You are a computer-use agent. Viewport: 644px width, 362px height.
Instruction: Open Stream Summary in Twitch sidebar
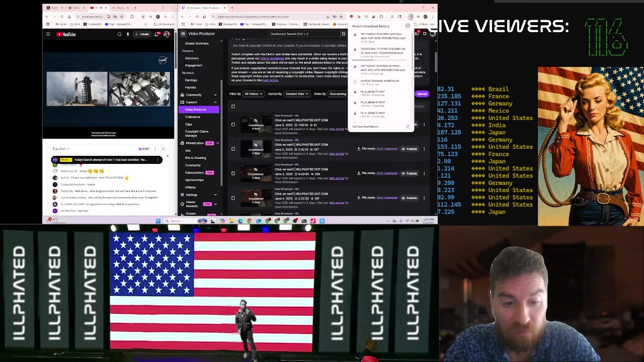(x=197, y=43)
